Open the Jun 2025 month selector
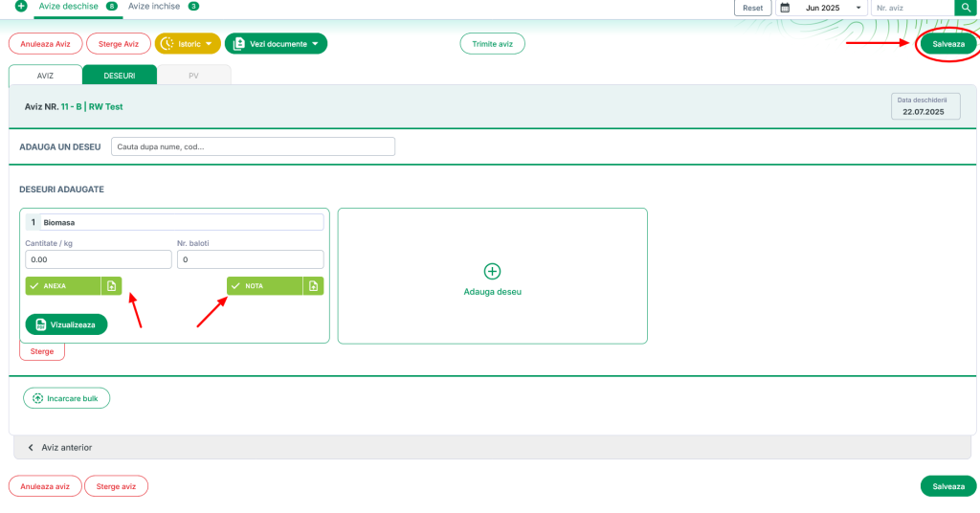 tap(829, 8)
